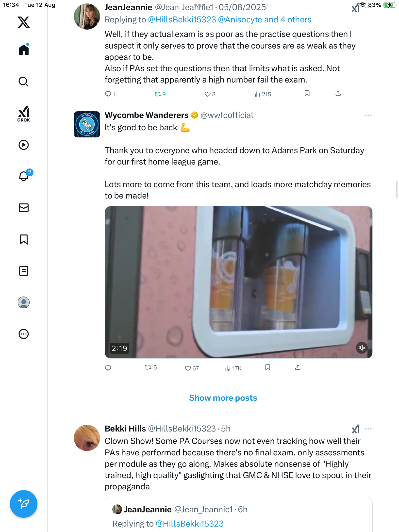Open the @HillsBekki15323 mention link
Viewport: 399px width, 532px height.
[x=182, y=20]
